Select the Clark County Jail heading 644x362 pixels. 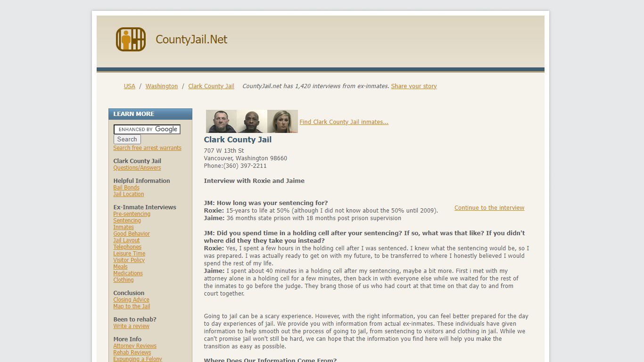238,140
